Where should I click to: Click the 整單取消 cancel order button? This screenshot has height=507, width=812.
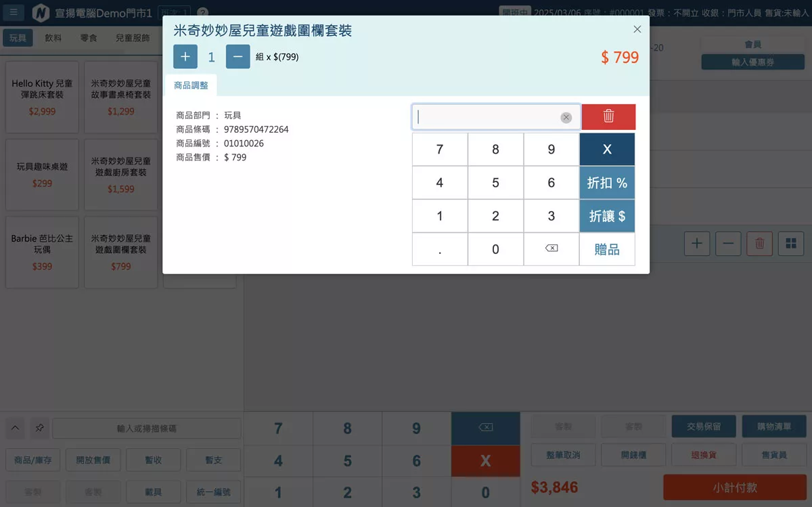coord(564,455)
